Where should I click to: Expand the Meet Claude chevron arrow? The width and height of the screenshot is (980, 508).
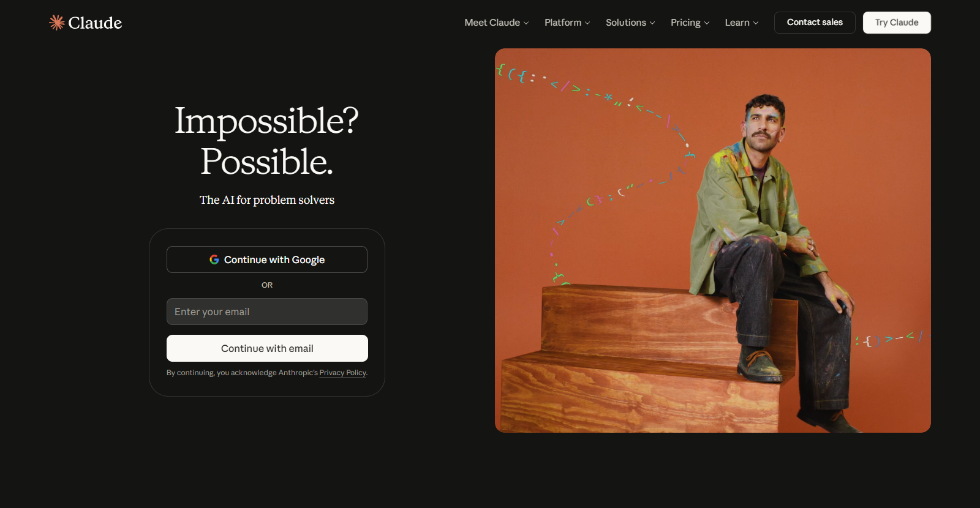[526, 23]
